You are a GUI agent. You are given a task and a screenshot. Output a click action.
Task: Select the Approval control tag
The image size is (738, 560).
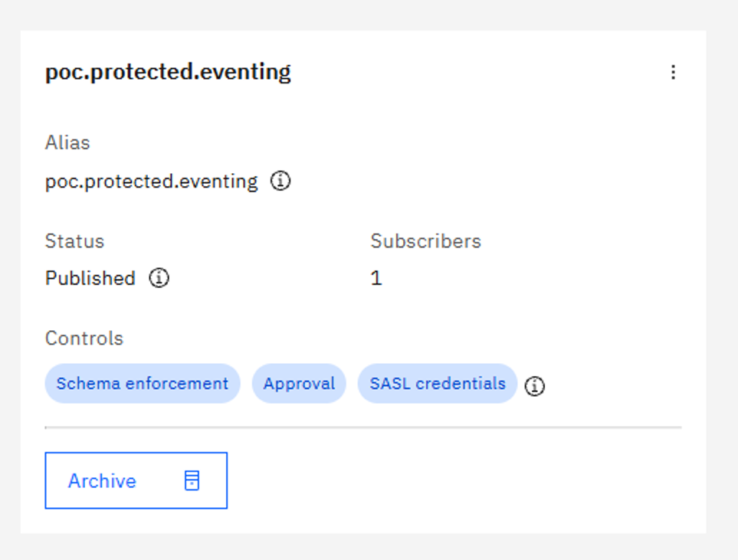[x=300, y=383]
